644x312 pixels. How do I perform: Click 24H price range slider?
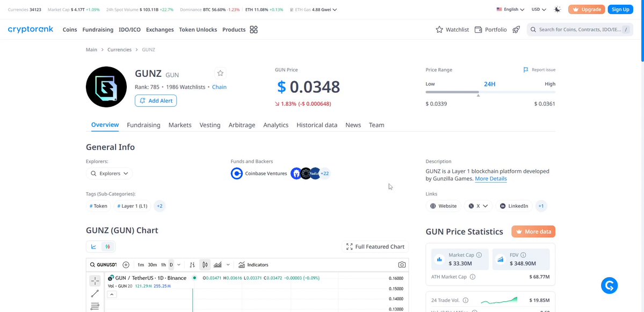(x=490, y=92)
